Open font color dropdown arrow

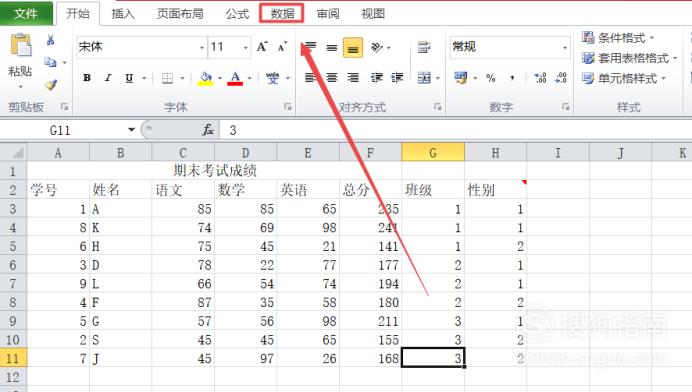[x=249, y=79]
